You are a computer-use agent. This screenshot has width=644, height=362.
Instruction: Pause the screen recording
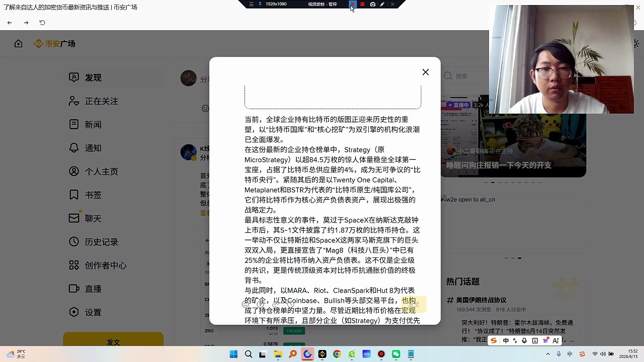click(353, 4)
